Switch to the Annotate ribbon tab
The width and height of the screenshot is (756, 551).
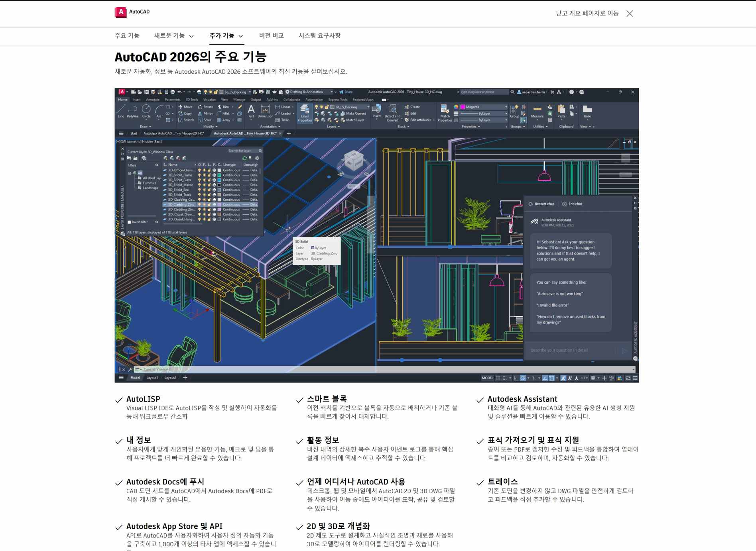[x=153, y=100]
